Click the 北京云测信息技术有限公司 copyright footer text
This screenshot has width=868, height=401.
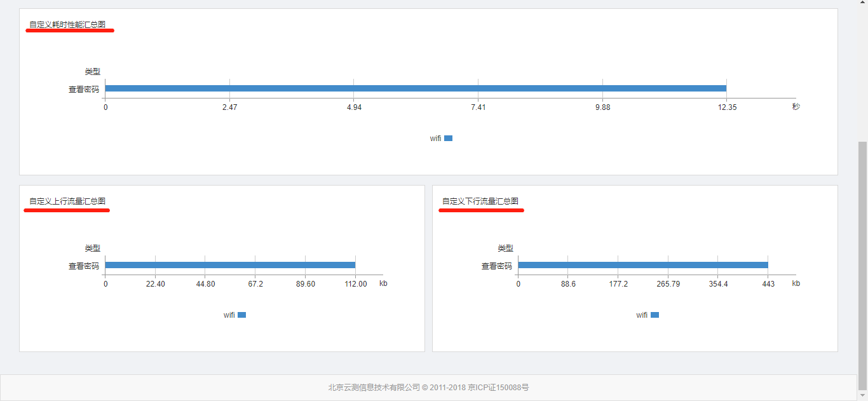[x=428, y=387]
